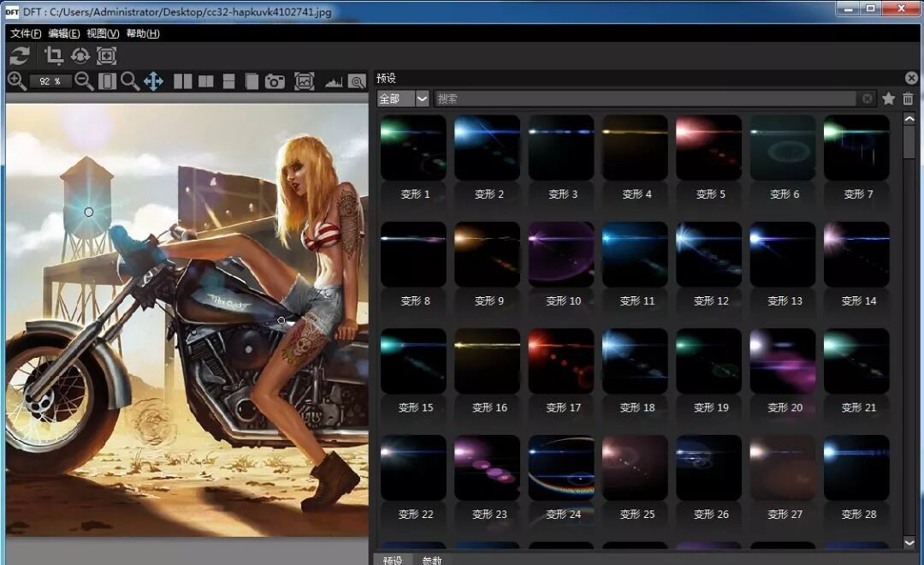924x565 pixels.
Task: Click inside the 搜索 search field
Action: click(x=599, y=98)
